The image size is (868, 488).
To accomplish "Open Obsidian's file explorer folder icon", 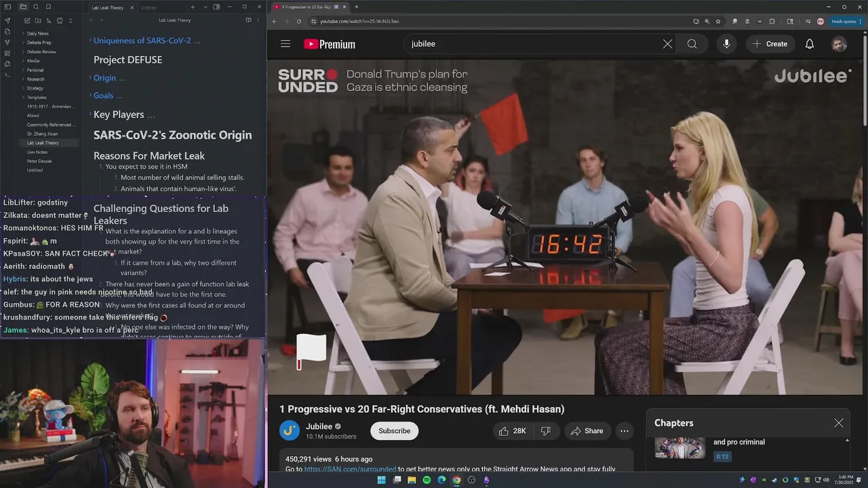I will 23,7.
